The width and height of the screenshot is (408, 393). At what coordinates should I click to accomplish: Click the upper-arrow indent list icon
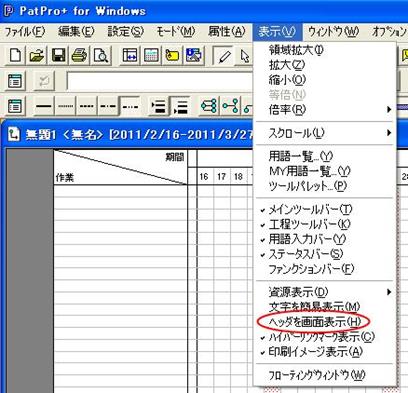158,107
